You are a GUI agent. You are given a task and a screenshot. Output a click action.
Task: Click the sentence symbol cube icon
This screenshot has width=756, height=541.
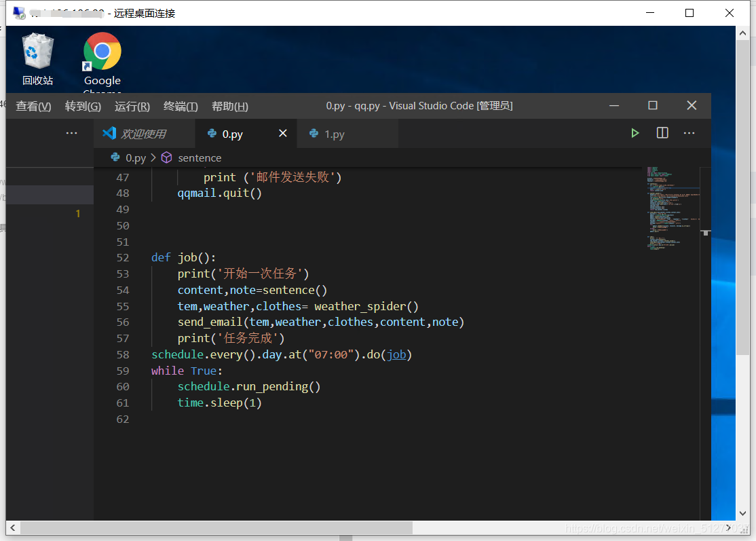point(166,157)
